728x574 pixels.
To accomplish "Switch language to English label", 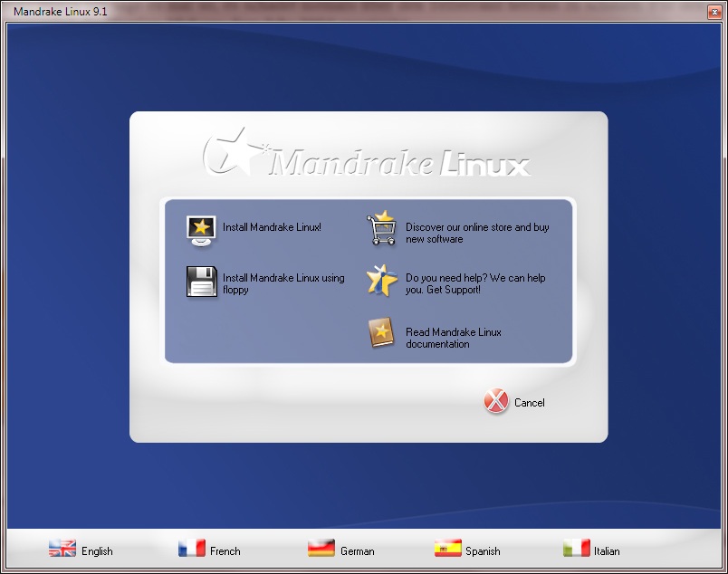I will (x=97, y=551).
